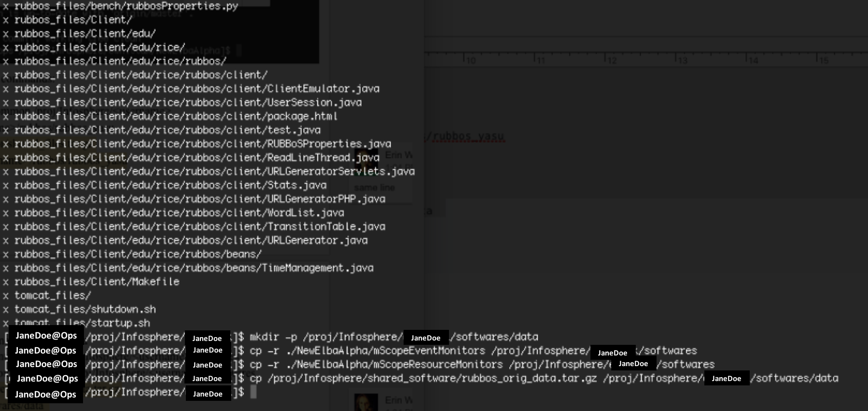Select the URLGenerator.java file line
This screenshot has height=411, width=868.
click(185, 240)
